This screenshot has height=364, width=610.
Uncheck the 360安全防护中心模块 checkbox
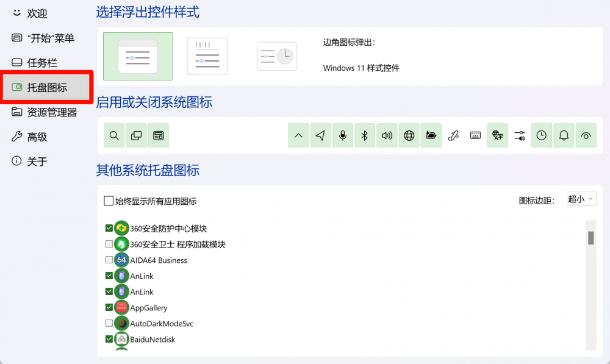(109, 228)
